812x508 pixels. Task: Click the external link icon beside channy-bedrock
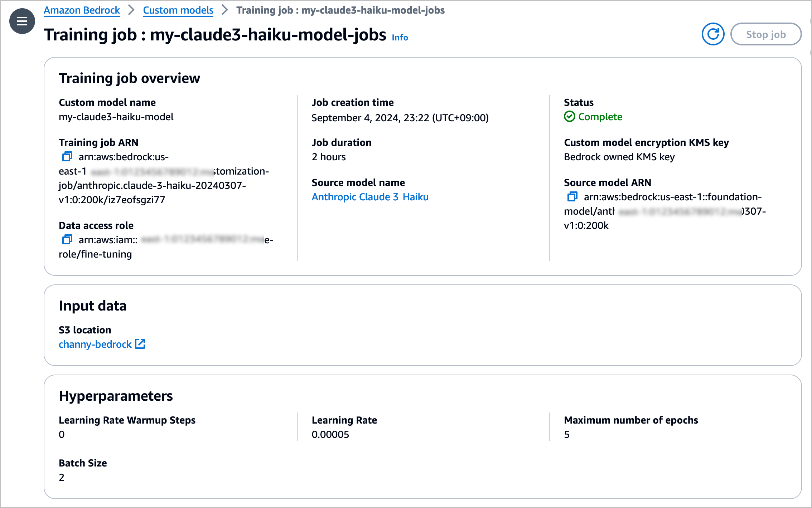pos(140,344)
